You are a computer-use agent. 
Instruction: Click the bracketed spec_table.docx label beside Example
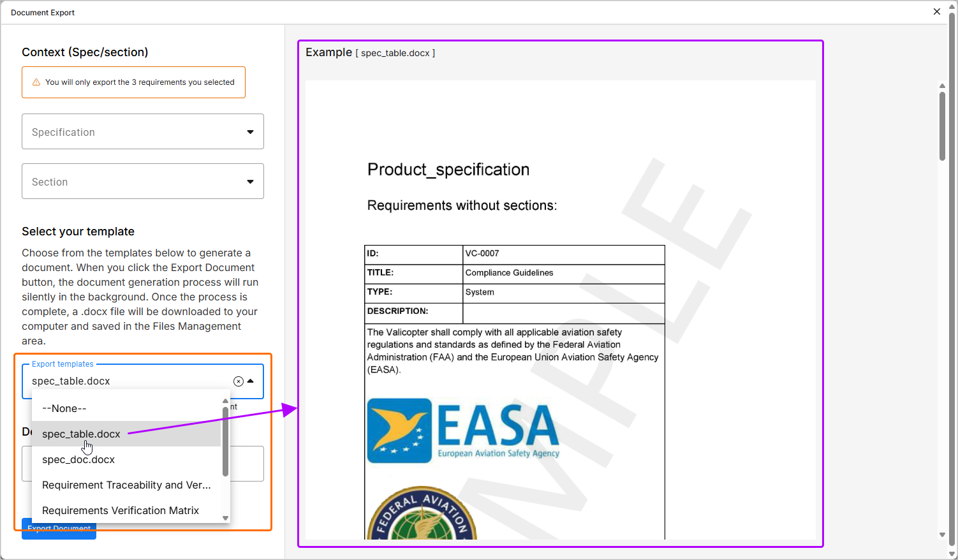pyautogui.click(x=395, y=53)
